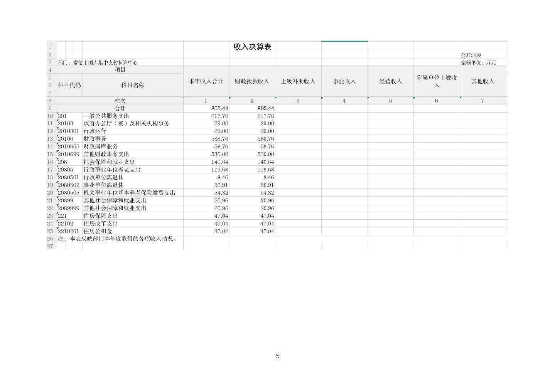The height and width of the screenshot is (392, 555).
Task: Select the 财政国库业务 name cell
Action: (101, 146)
